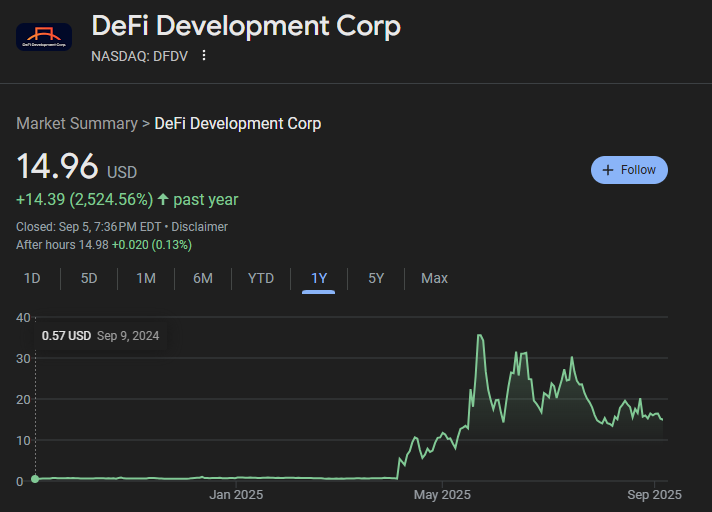
Task: Click the Sep 2025 axis label
Action: [x=654, y=494]
